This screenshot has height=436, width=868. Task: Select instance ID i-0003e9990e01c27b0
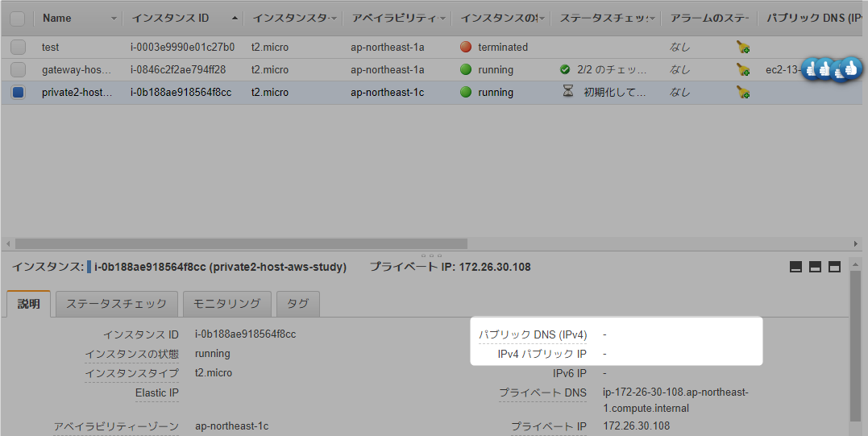click(183, 47)
